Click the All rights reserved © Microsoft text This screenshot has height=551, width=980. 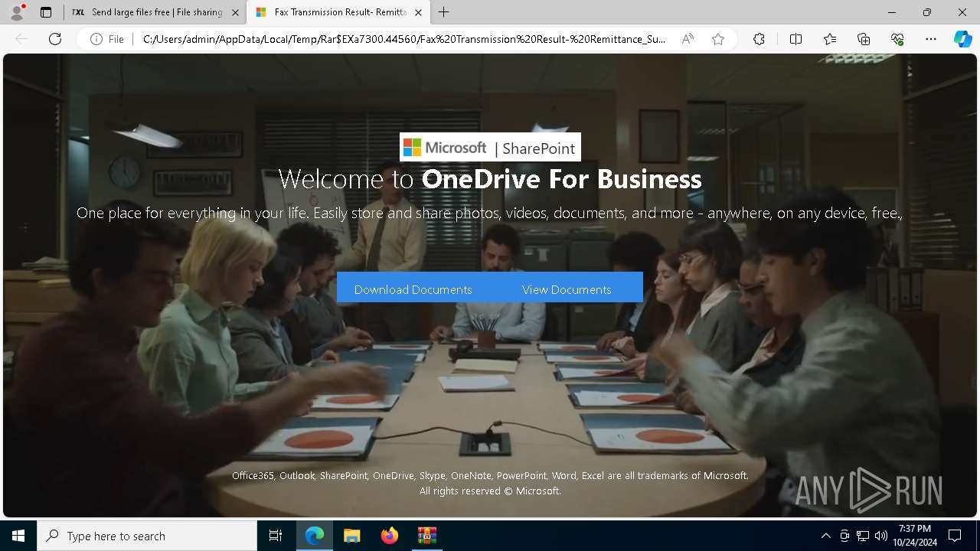coord(490,491)
